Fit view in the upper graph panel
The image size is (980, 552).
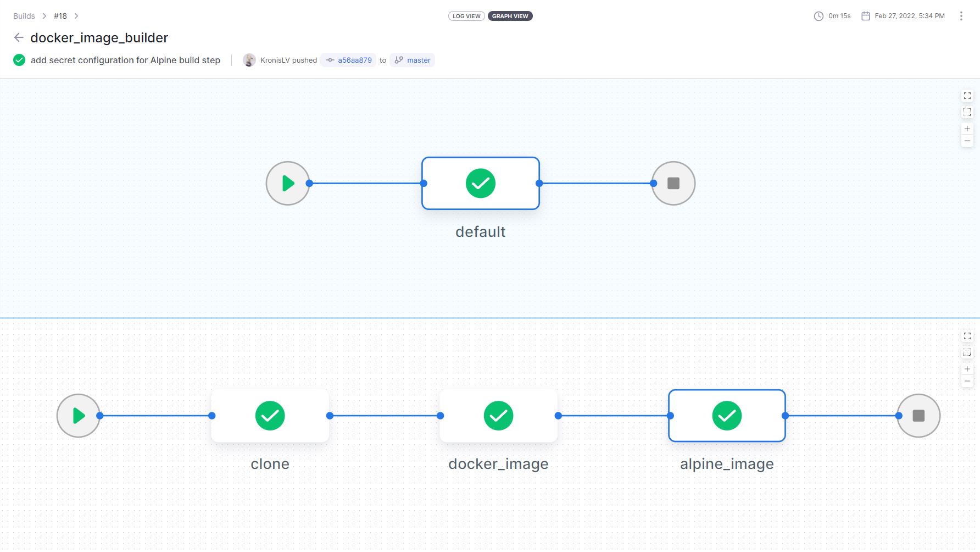pos(967,96)
